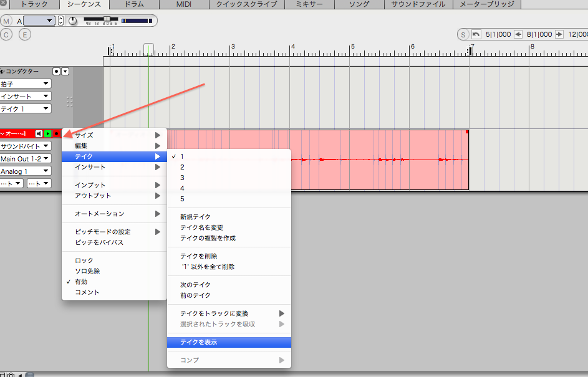This screenshot has width=588, height=377.
Task: Choose ピッチをバイパス from the menu
Action: pos(114,242)
